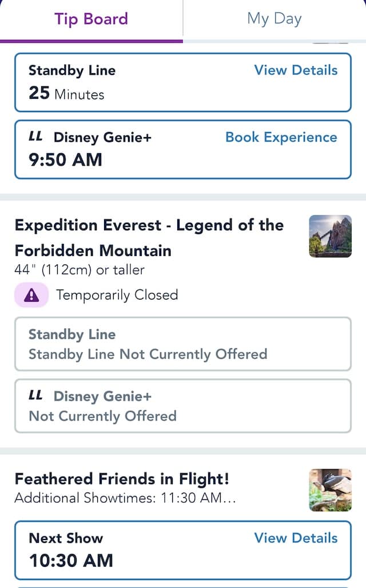366x588 pixels.
Task: Tap the Genie+ Not Currently Offered card
Action: point(183,406)
